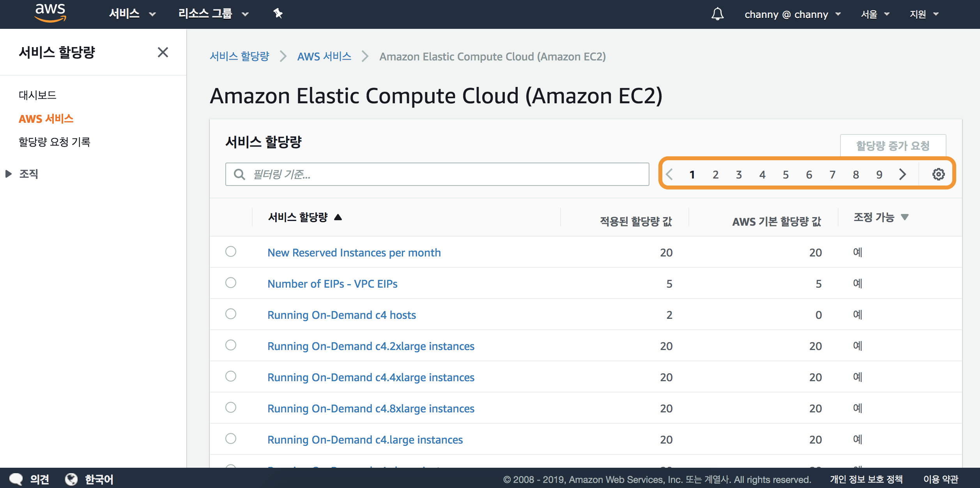
Task: Open Running On-Demand c4.2xlarge instances link
Action: coord(371,346)
